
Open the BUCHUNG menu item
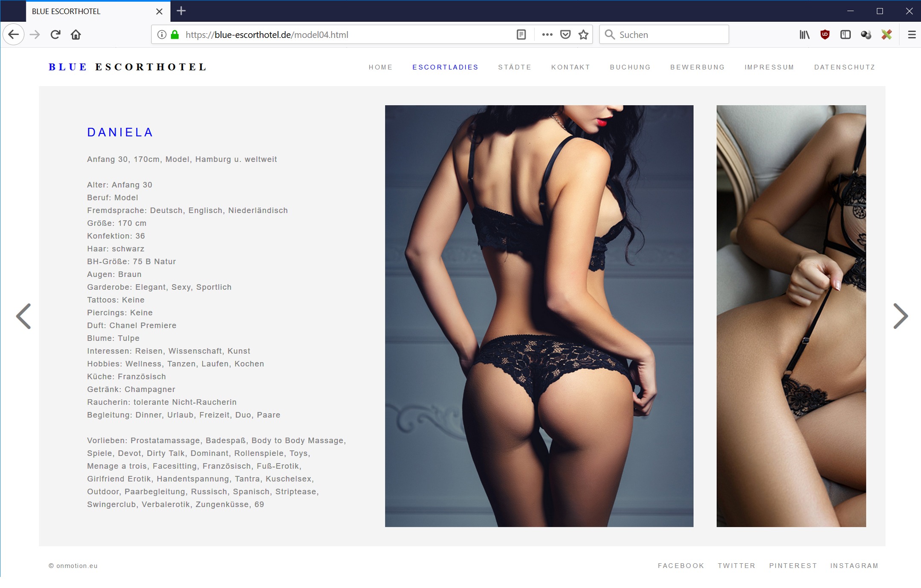pyautogui.click(x=630, y=67)
